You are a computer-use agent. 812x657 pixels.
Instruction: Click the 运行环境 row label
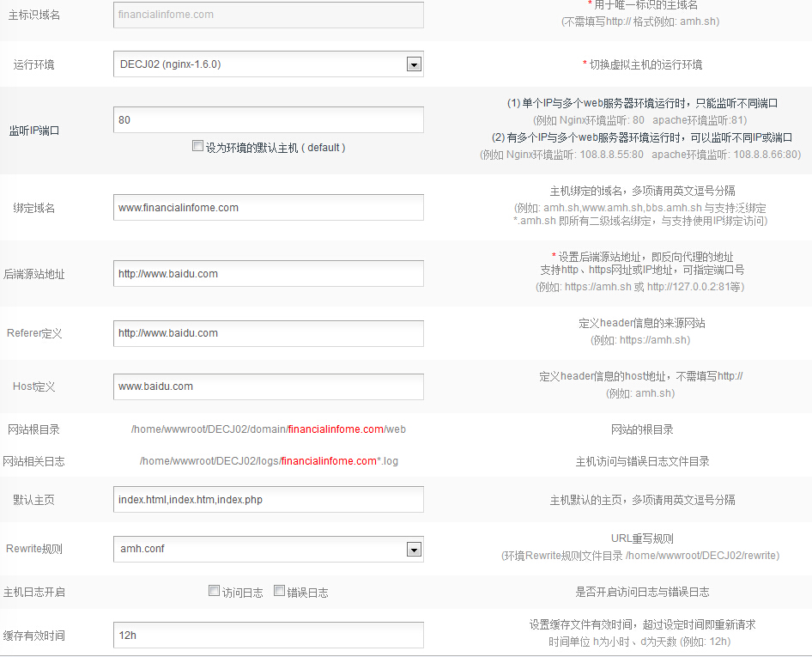(x=33, y=65)
